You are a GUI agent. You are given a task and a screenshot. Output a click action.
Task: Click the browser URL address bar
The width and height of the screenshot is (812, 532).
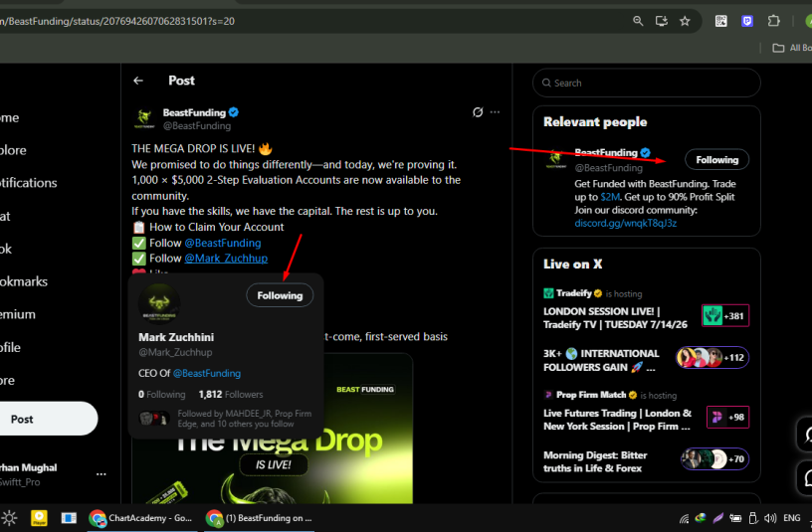click(x=310, y=21)
